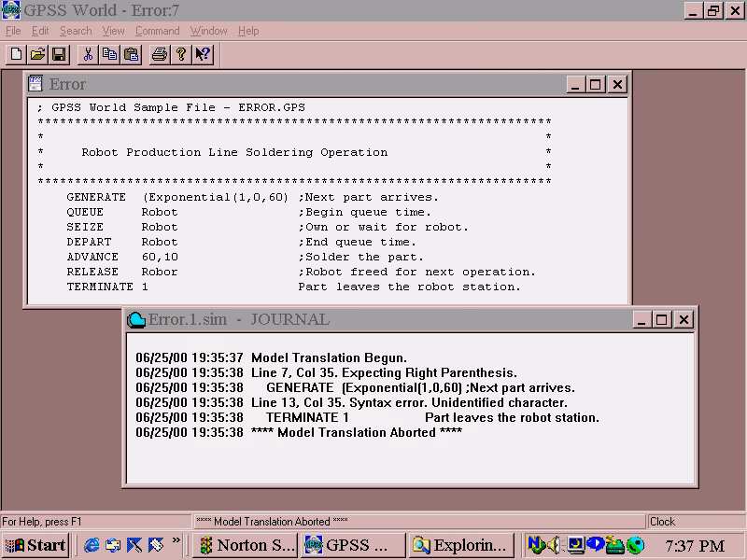Launch Internet Explorer from quick launch

point(92,544)
